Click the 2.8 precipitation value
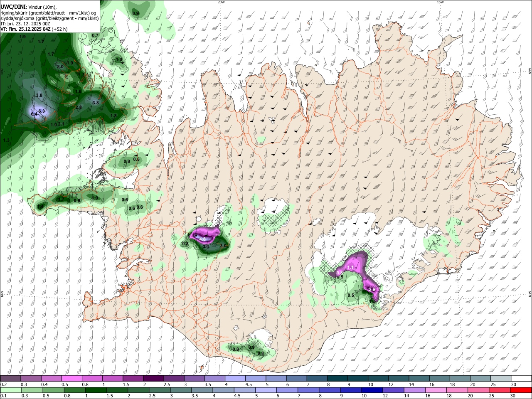Image resolution: width=532 pixels, height=399 pixels. [79, 107]
